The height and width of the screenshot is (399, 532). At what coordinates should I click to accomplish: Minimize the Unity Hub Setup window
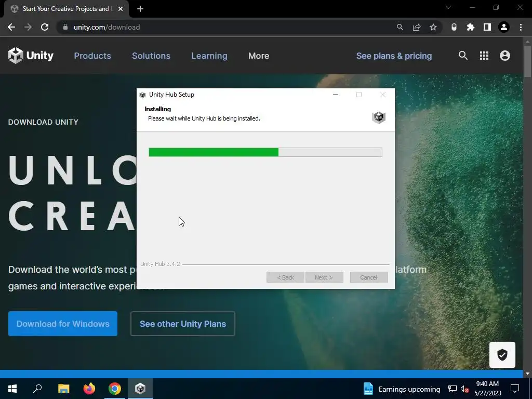pos(336,95)
